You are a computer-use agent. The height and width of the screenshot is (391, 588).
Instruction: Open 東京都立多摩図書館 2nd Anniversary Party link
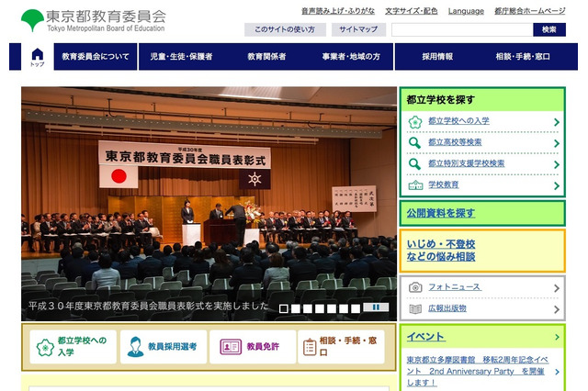tap(478, 371)
